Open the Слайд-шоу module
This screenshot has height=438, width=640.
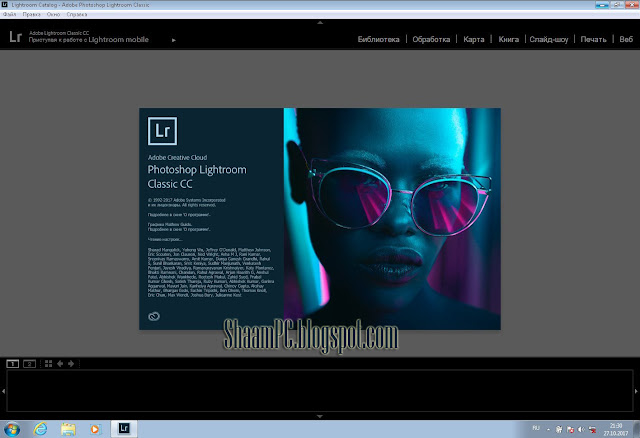click(x=549, y=39)
